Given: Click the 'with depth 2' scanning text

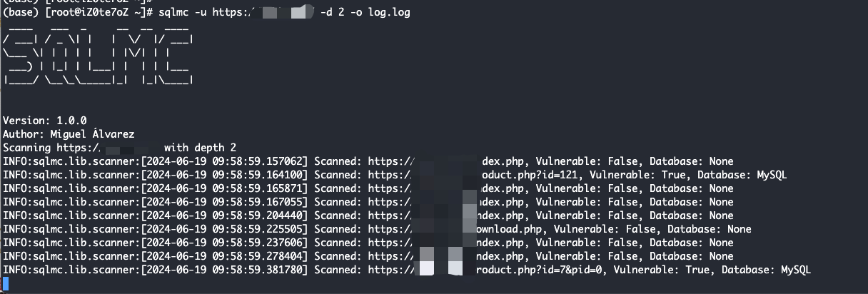Looking at the screenshot, I should point(200,148).
